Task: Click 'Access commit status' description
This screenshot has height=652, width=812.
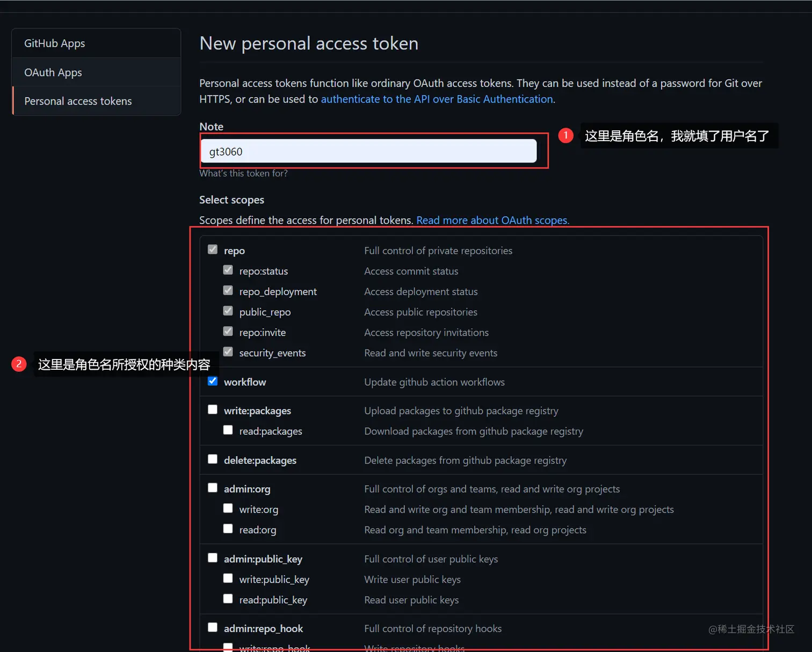Action: tap(411, 271)
